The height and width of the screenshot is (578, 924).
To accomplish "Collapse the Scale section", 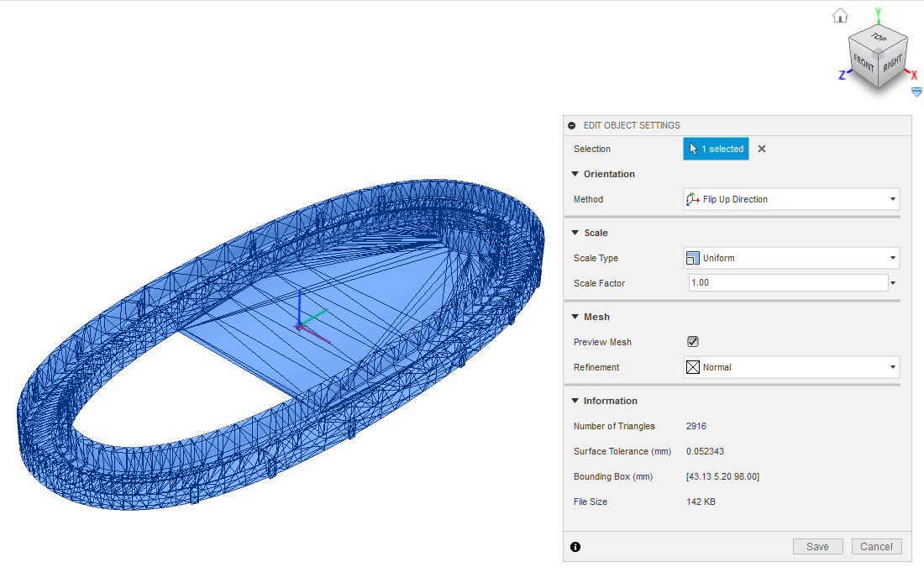I will point(575,233).
